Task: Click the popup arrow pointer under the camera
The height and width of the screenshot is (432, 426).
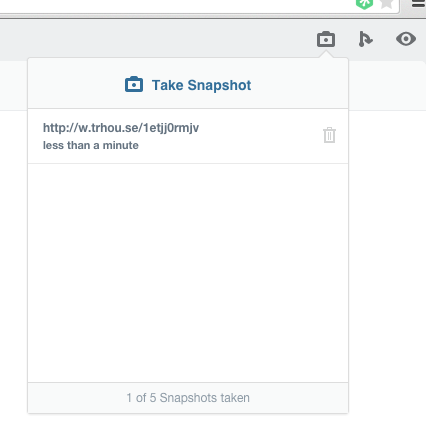Action: (326, 55)
